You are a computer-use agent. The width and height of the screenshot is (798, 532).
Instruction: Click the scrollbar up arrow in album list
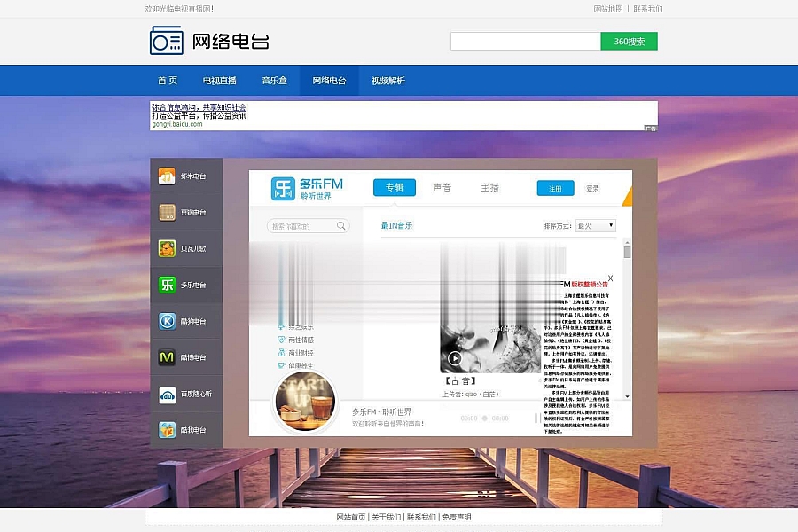pos(627,242)
